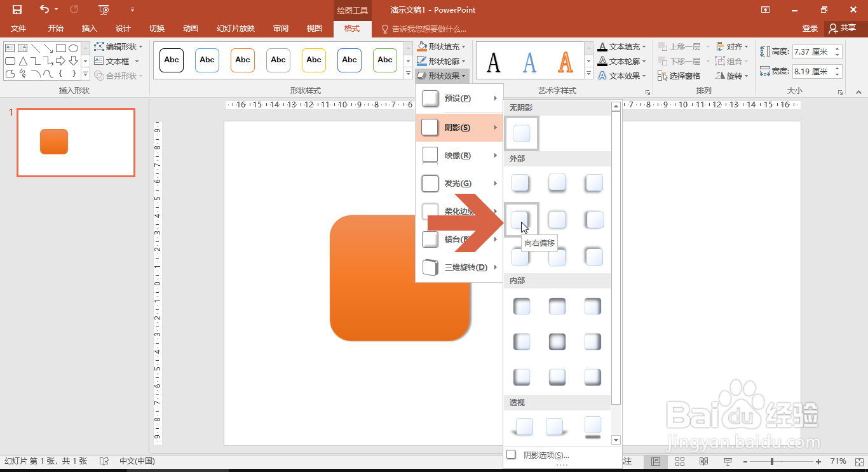Open the 对齐 align dropdown
868x472 pixels.
tap(732, 47)
